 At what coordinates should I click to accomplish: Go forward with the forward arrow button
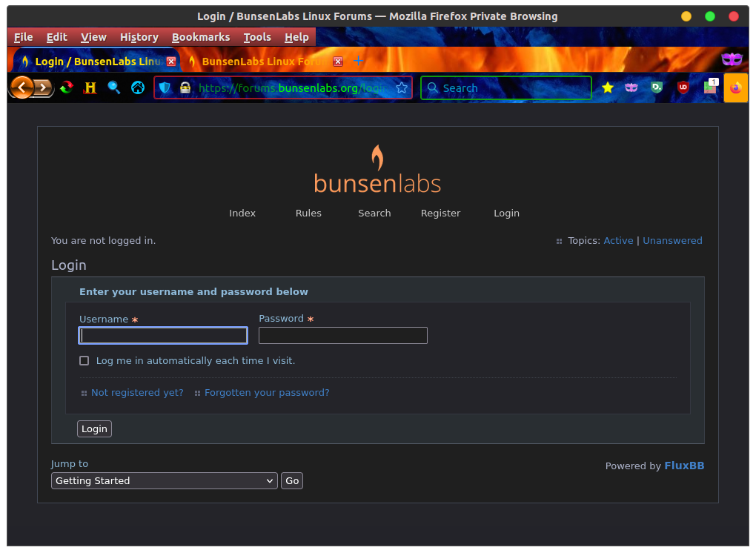point(44,87)
